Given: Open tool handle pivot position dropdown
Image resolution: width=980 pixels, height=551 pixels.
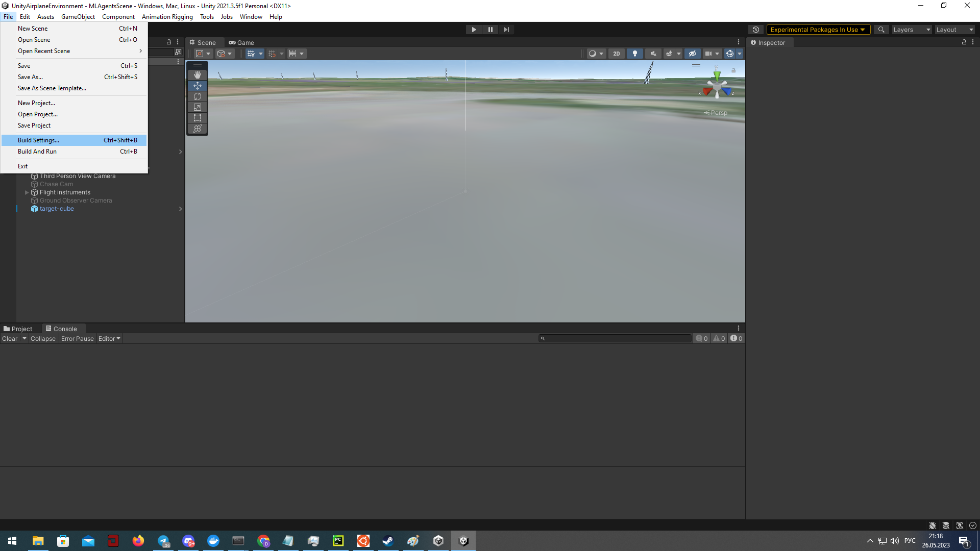Looking at the screenshot, I should click(203, 54).
